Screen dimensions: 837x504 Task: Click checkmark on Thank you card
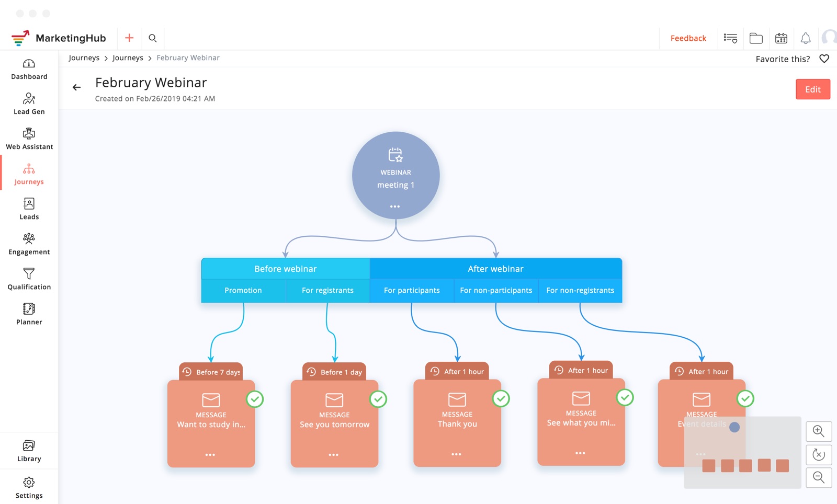coord(501,399)
